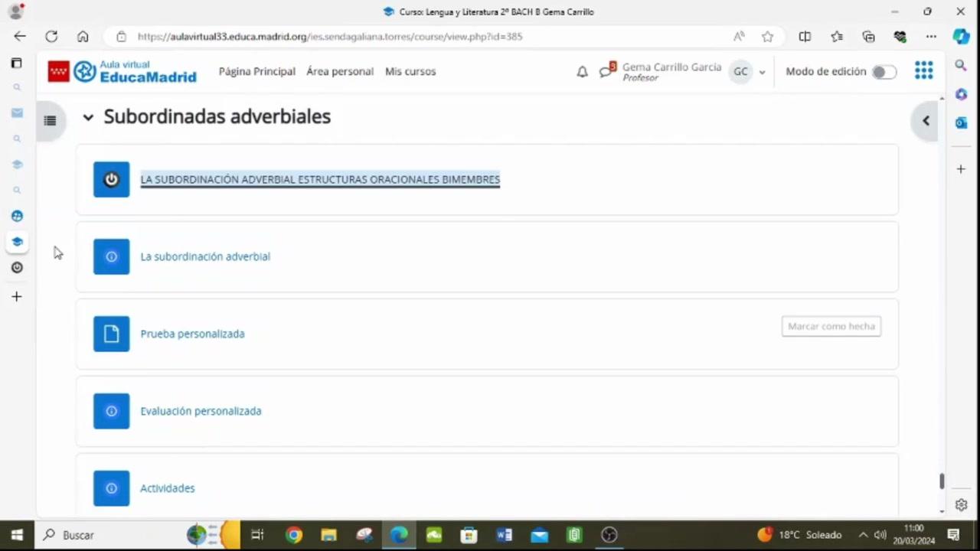Open Edge split screen icon
Screen dimensions: 980x551
coord(805,36)
